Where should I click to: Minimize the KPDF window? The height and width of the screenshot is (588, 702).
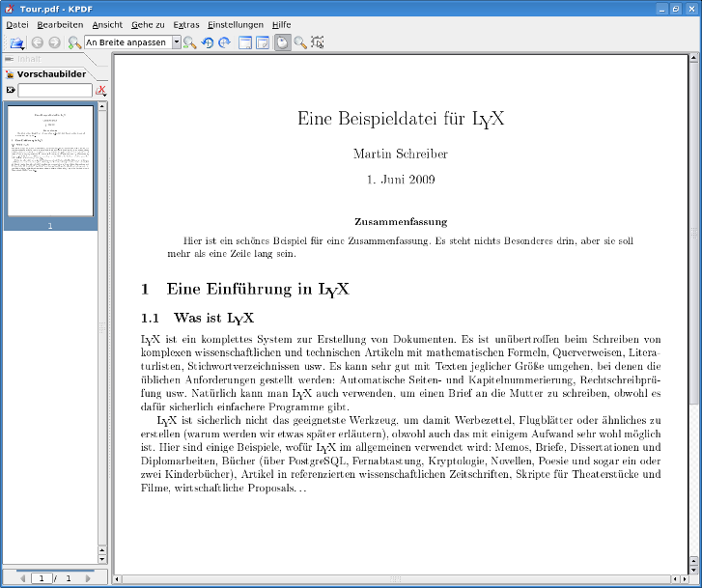(662, 9)
